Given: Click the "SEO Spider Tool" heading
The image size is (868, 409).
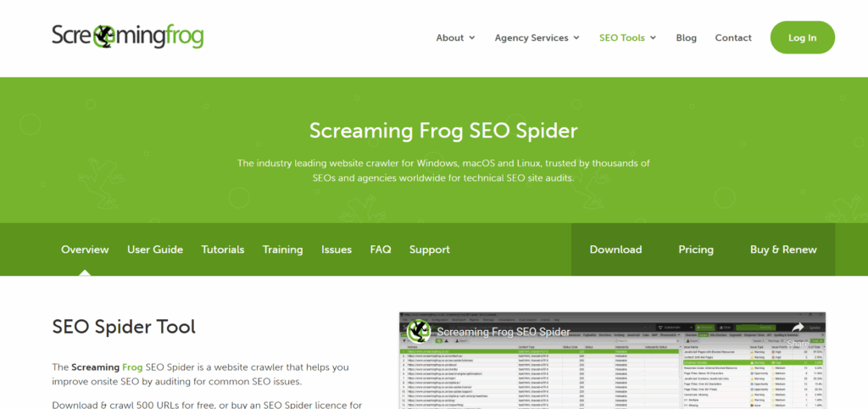Looking at the screenshot, I should pos(124,327).
